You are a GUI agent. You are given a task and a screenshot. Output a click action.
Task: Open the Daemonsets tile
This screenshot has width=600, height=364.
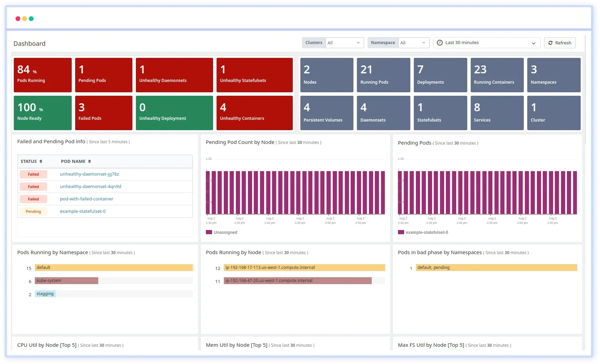point(383,113)
